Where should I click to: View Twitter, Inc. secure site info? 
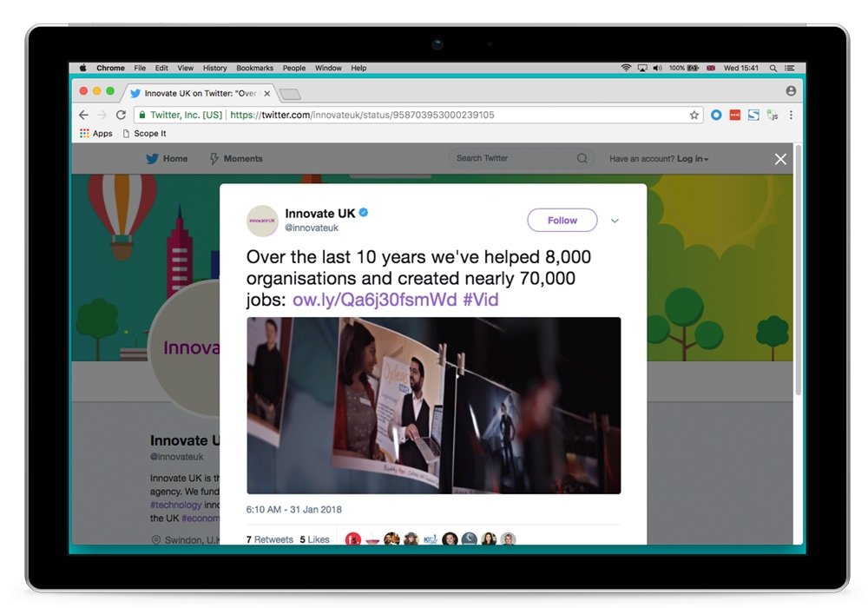(181, 116)
